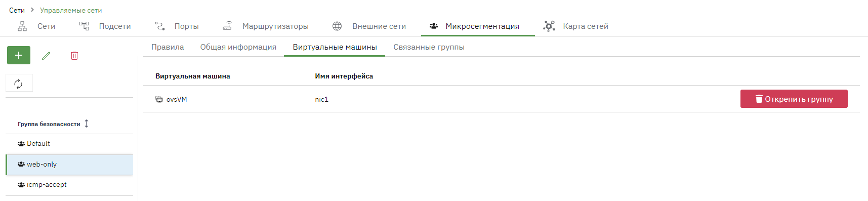The image size is (868, 201).
Task: Detach group with Открепить группу button
Action: tap(794, 99)
